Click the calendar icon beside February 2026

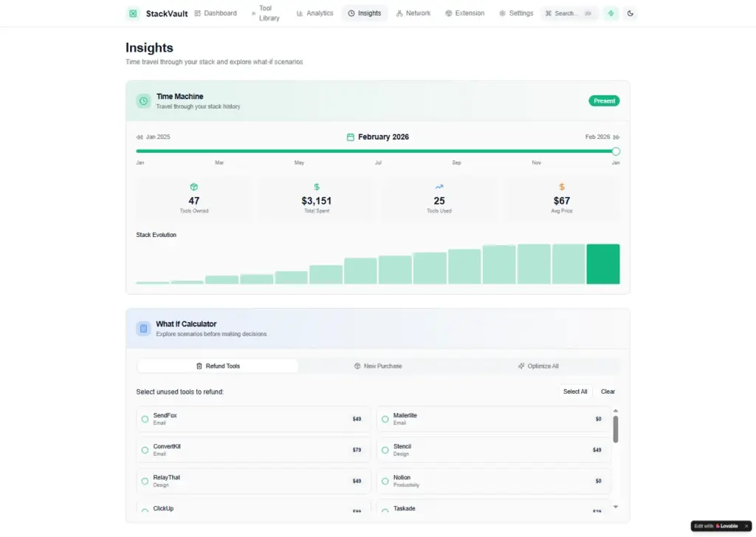pos(351,137)
